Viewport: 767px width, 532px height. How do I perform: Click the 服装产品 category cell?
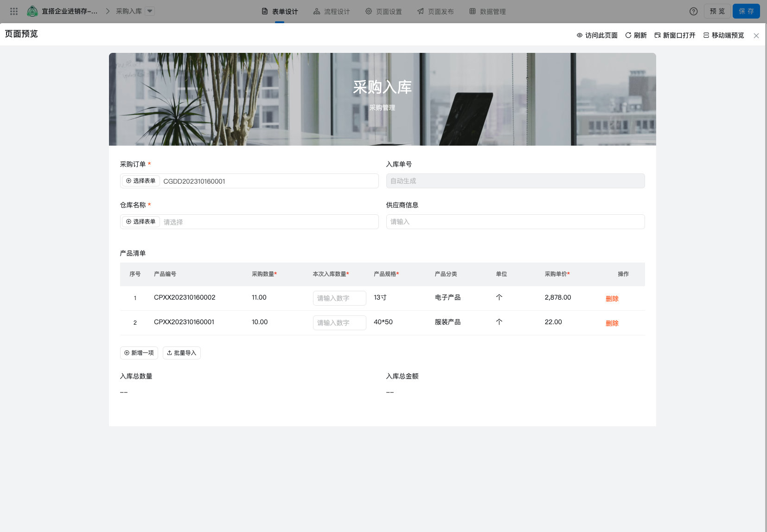point(447,322)
